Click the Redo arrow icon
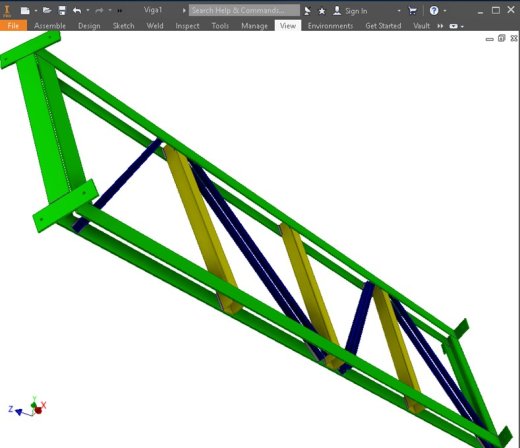This screenshot has height=448, width=520. click(99, 11)
